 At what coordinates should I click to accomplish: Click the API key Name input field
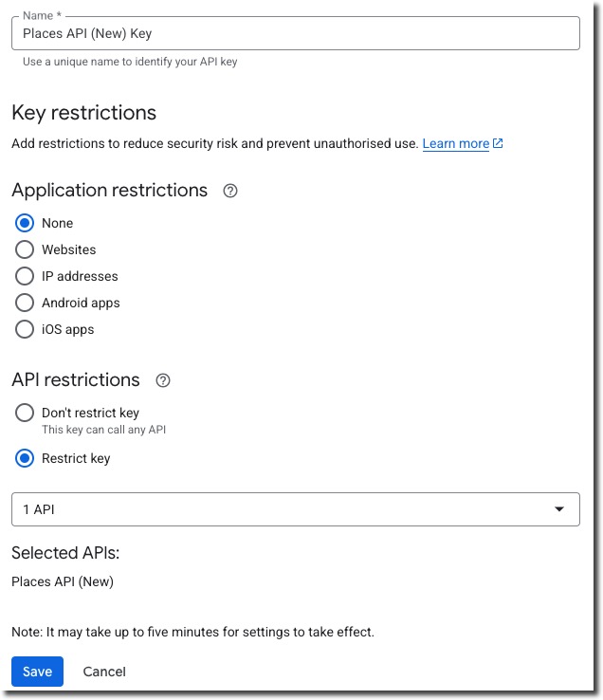[x=295, y=33]
